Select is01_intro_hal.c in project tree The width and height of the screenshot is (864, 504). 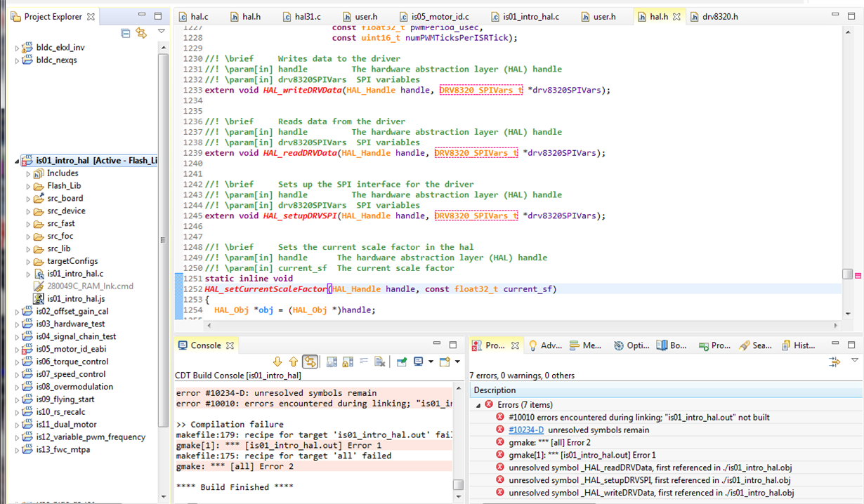click(x=74, y=274)
